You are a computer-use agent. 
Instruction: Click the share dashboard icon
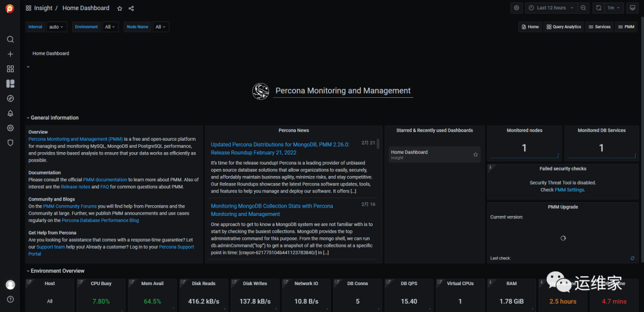tap(131, 8)
